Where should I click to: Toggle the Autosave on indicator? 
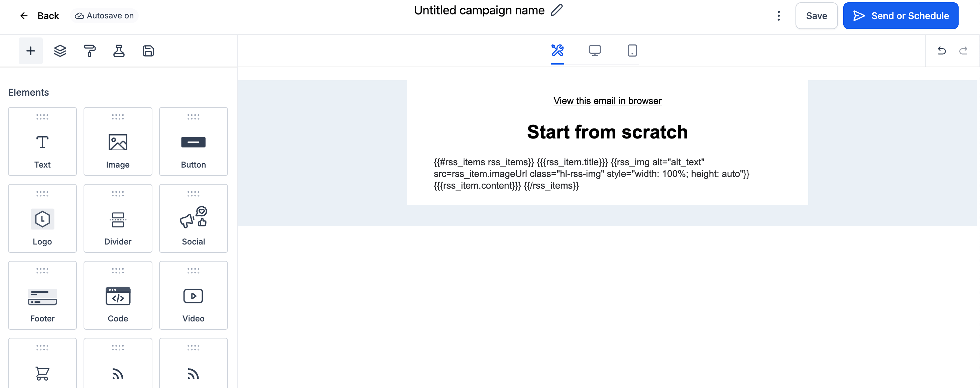[104, 16]
